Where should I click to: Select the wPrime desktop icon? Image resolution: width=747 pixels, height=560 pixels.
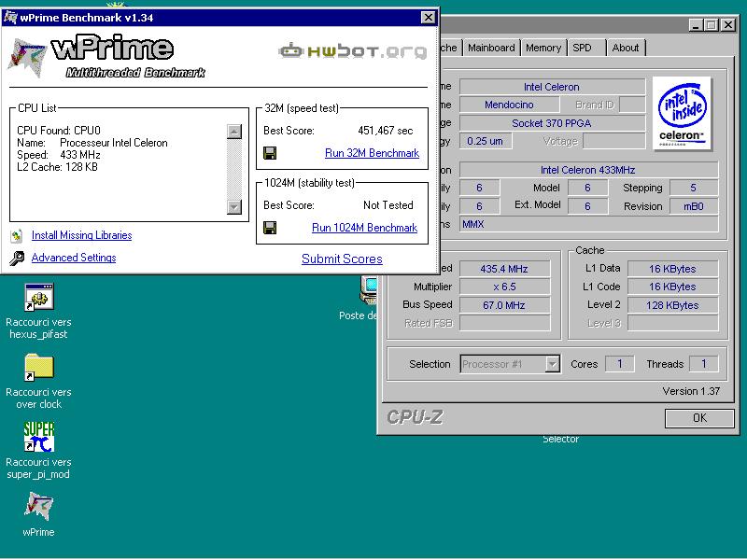pyautogui.click(x=39, y=506)
